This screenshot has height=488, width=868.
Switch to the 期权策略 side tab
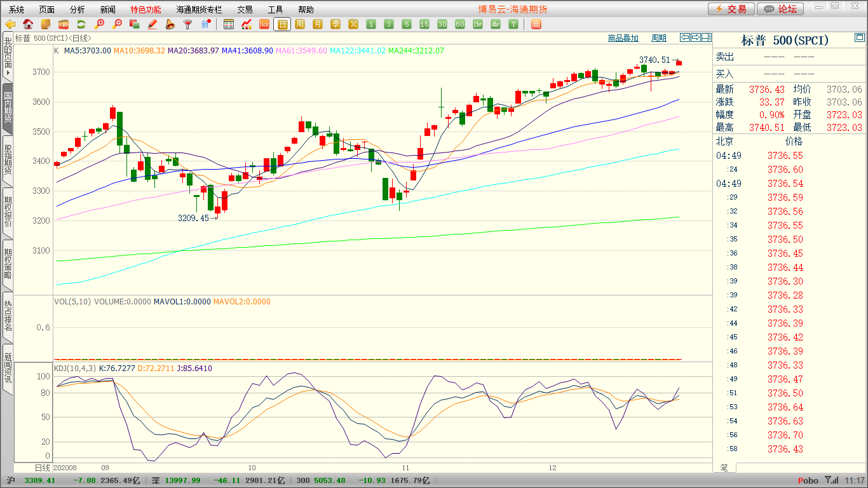8,264
